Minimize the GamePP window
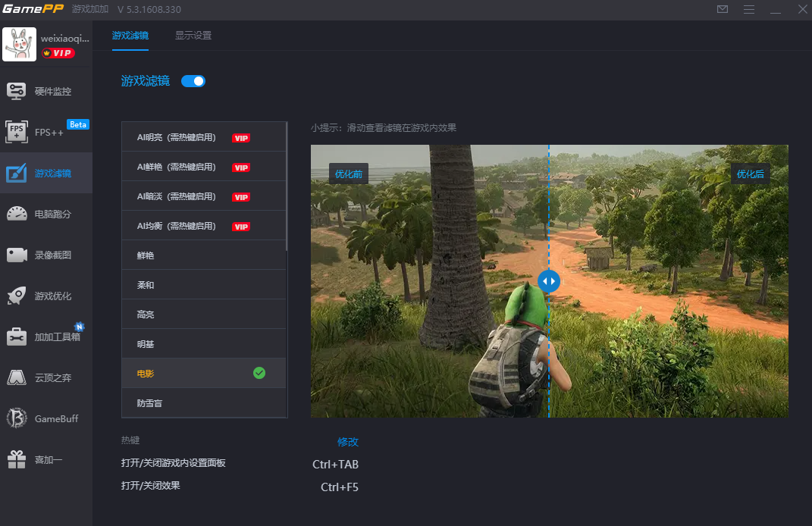The image size is (812, 526). [x=776, y=9]
